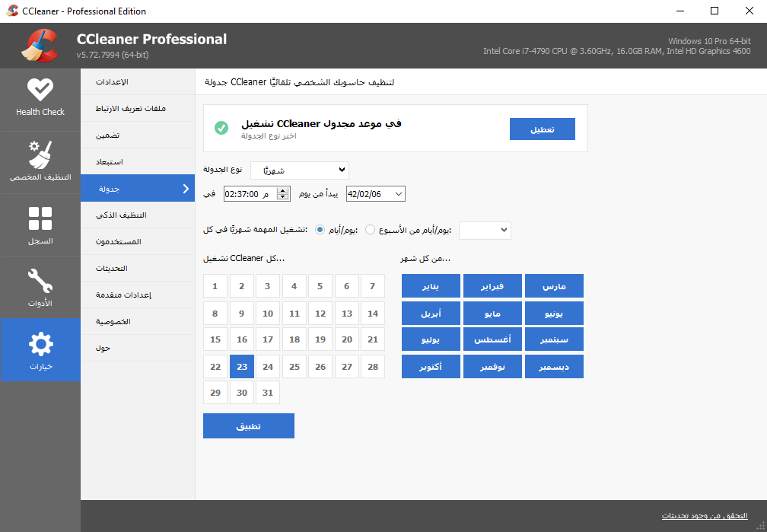Open the الأدوات tools section

(40, 287)
